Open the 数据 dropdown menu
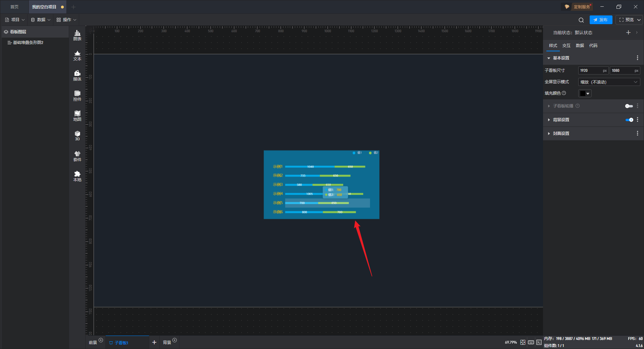This screenshot has height=349, width=644. pos(41,20)
